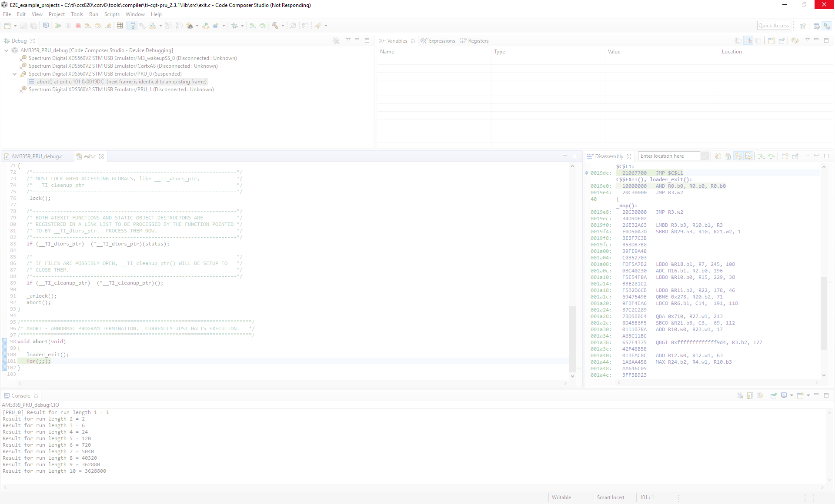Toggle Instruction Stepping Mode in toolbar
This screenshot has width=835, height=504.
pyautogui.click(x=133, y=26)
